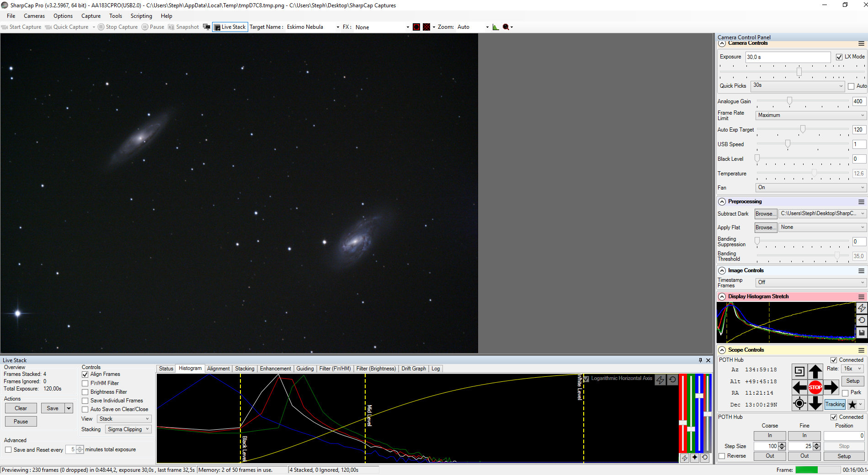868x475 pixels.
Task: Click the crosshair target icon in Scope Controls
Action: click(x=799, y=403)
